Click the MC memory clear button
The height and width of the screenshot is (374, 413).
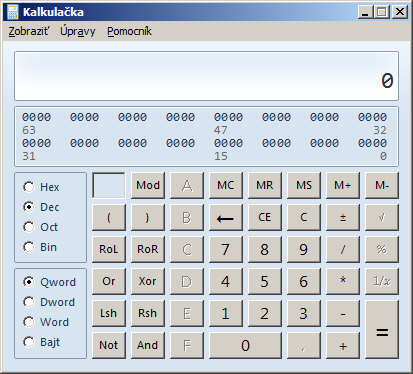coord(226,185)
